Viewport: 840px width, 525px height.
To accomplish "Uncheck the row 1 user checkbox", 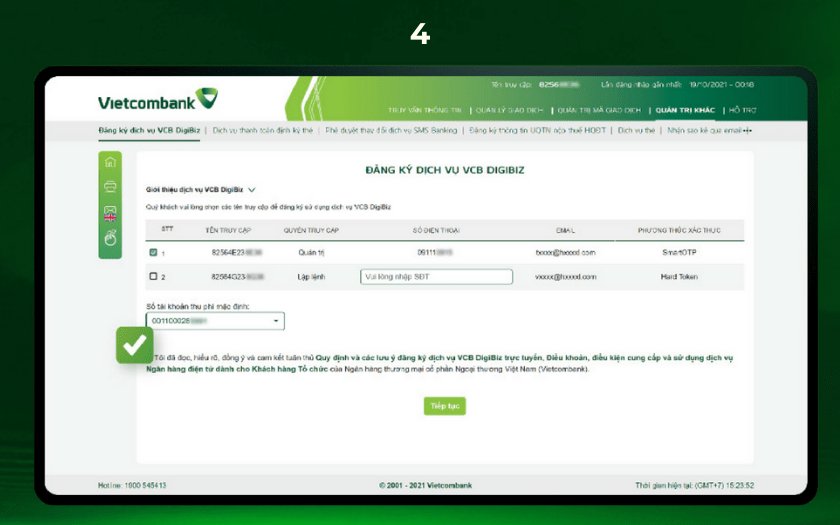I will 153,253.
